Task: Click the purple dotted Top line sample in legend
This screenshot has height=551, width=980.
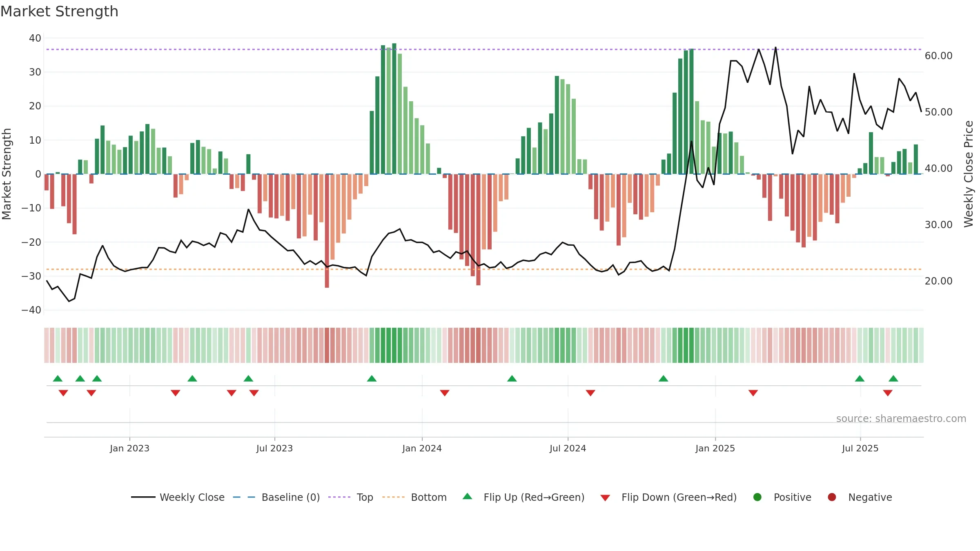Action: click(339, 497)
